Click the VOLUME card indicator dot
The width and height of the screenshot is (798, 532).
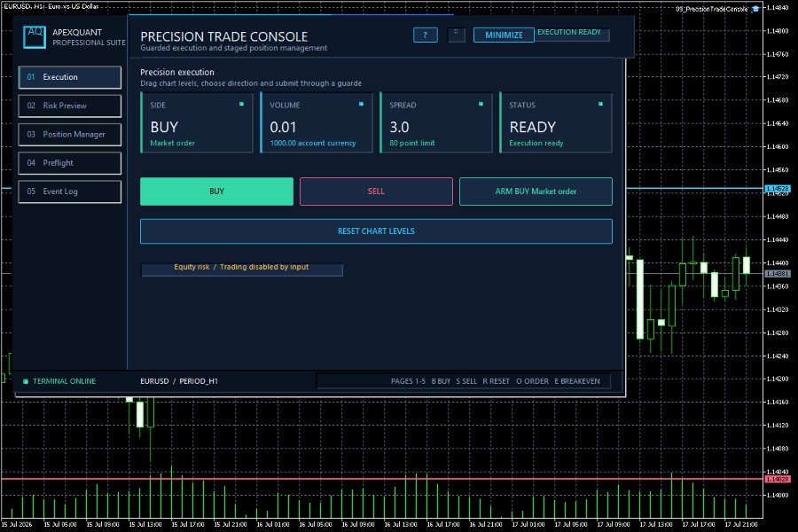(x=361, y=104)
